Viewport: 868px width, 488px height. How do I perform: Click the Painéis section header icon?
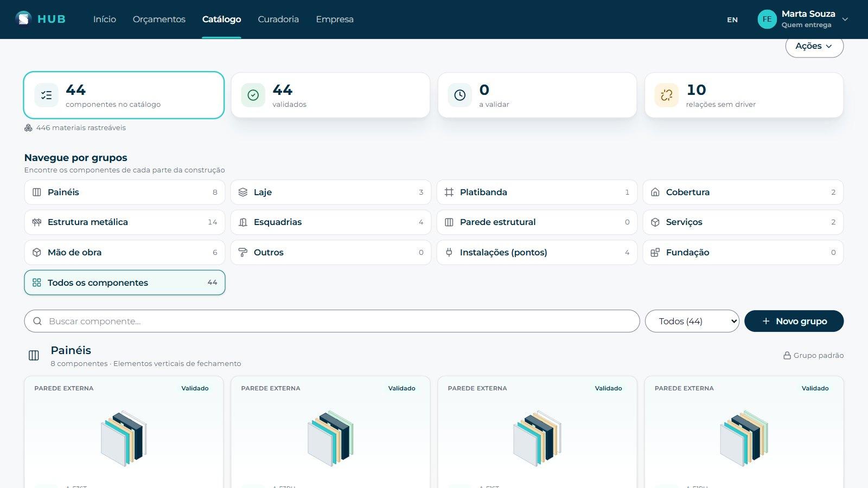click(34, 356)
